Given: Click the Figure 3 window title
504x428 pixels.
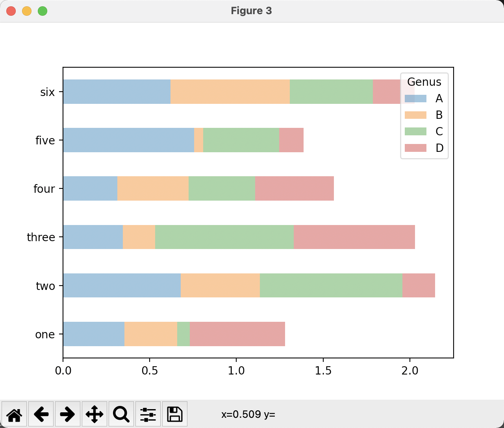Looking at the screenshot, I should click(251, 11).
